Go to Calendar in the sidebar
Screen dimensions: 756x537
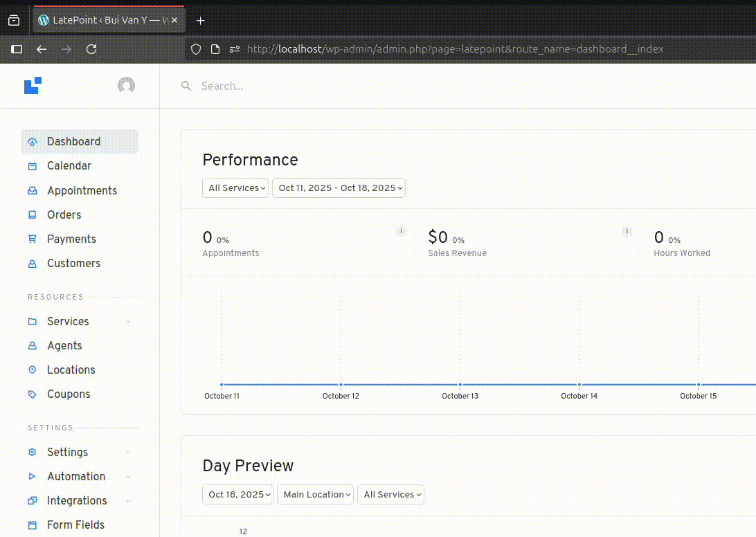[69, 166]
